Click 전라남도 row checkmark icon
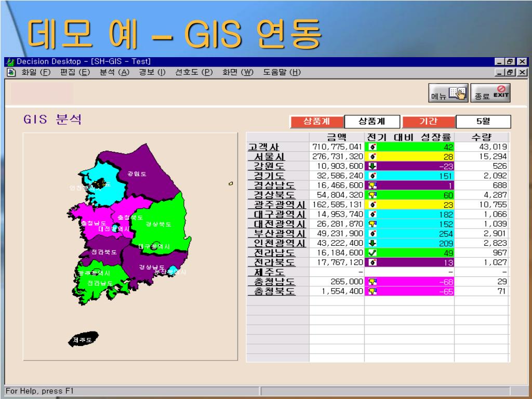Image resolution: width=532 pixels, height=399 pixels. [373, 253]
